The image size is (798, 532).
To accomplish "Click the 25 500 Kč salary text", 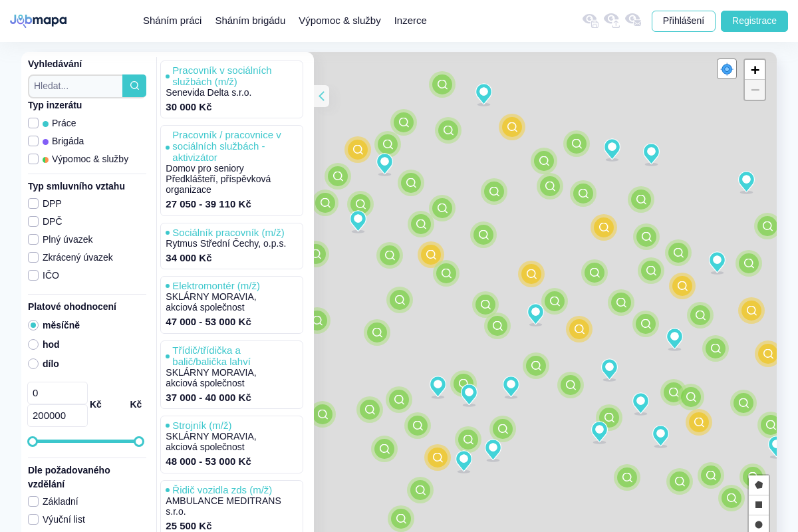I will 189,526.
